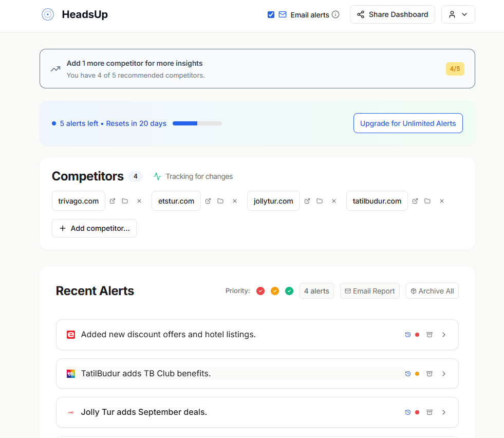Click orange priority dot on TB Club alert
The height and width of the screenshot is (438, 504).
[417, 374]
